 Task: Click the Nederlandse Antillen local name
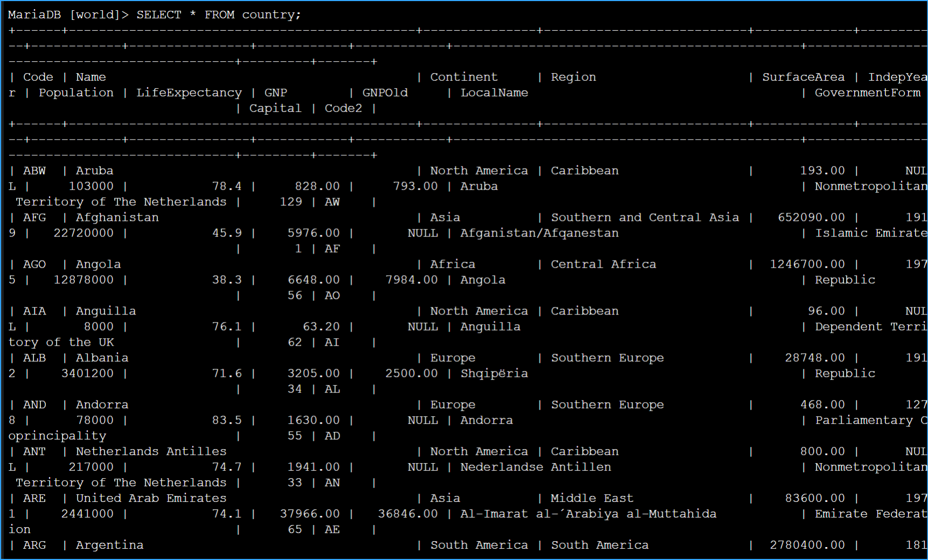tap(535, 467)
